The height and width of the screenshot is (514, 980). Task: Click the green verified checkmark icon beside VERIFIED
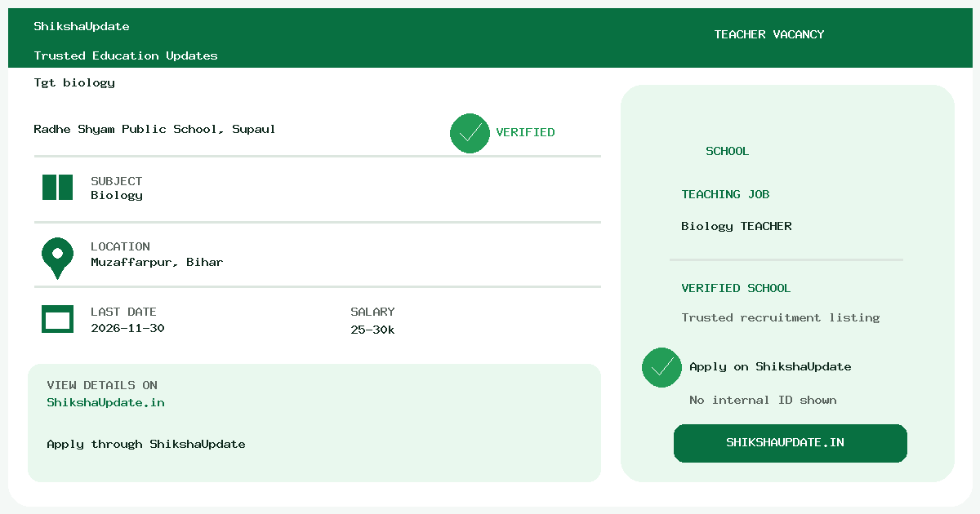(x=470, y=133)
